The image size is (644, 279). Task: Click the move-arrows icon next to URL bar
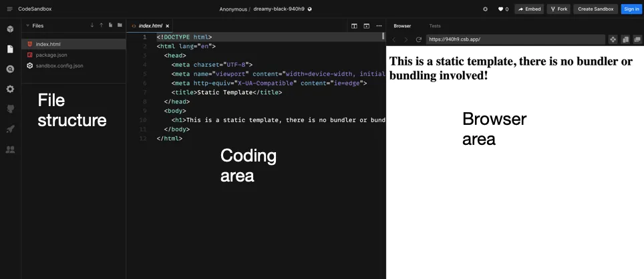tap(613, 39)
